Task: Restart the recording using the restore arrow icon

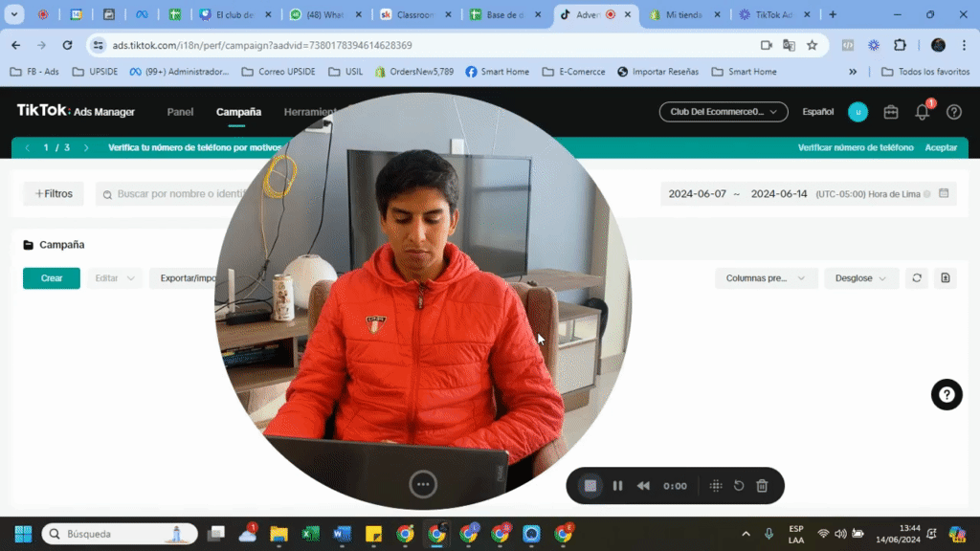Action: tap(738, 486)
